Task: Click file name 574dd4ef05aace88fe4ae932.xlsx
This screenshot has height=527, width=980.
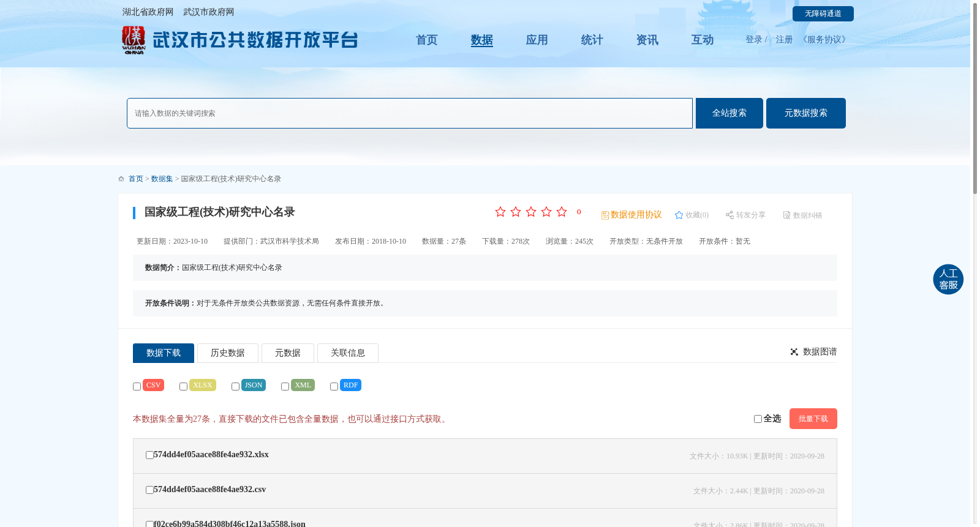Action: [211, 455]
